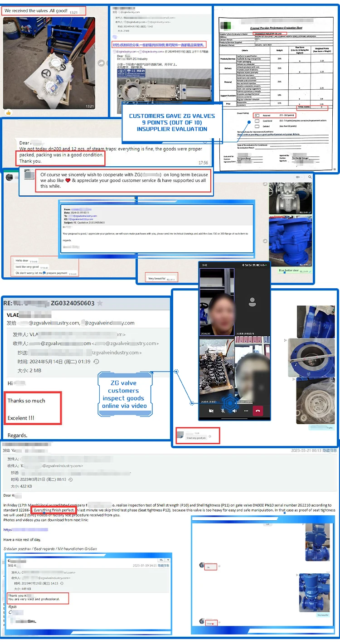Select the valves-on-table video tile
340x644 pixels.
217,371
